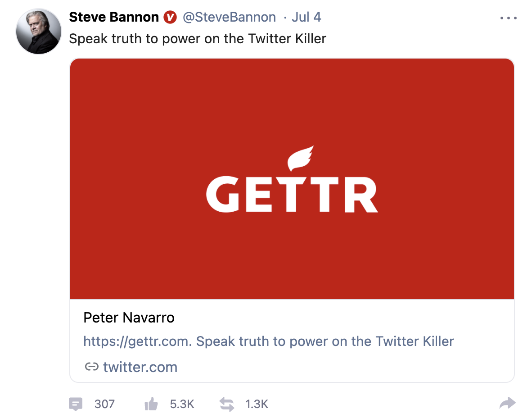Open the red GETTR preview image
The height and width of the screenshot is (418, 532).
coord(292,179)
